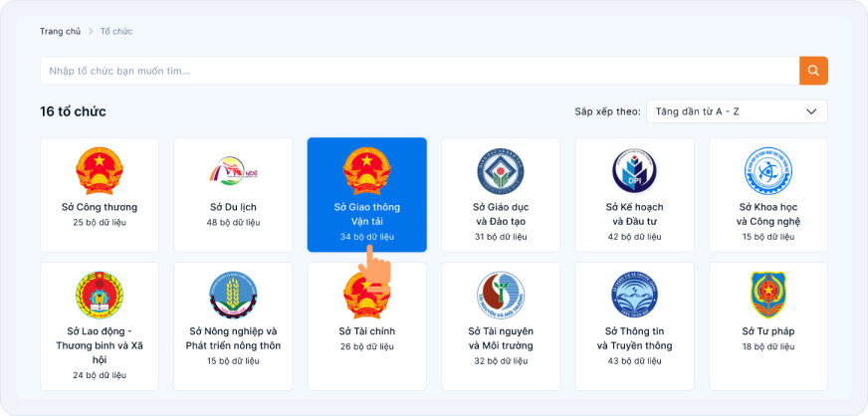Click '34 bộ dữ liệu' text

coord(367,237)
